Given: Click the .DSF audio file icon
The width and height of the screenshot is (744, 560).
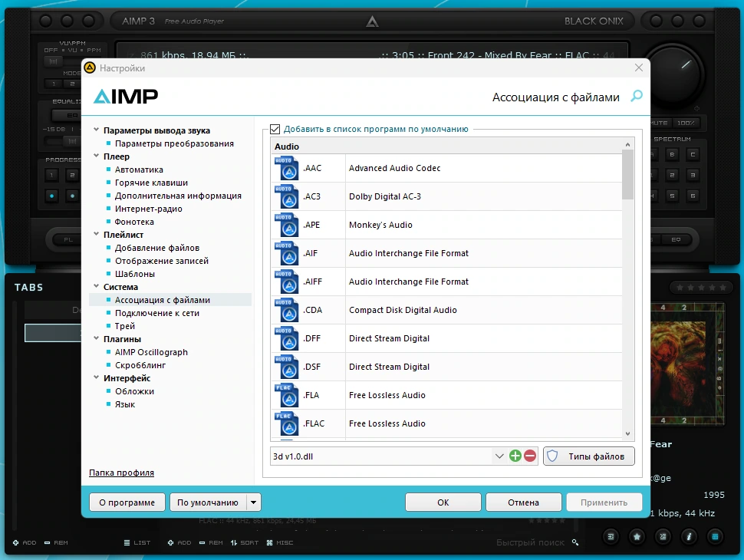Looking at the screenshot, I should pos(286,367).
